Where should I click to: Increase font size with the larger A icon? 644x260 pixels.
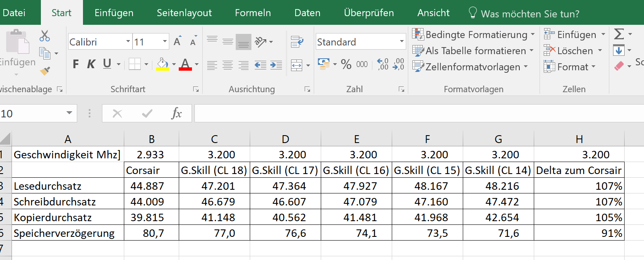coord(178,42)
